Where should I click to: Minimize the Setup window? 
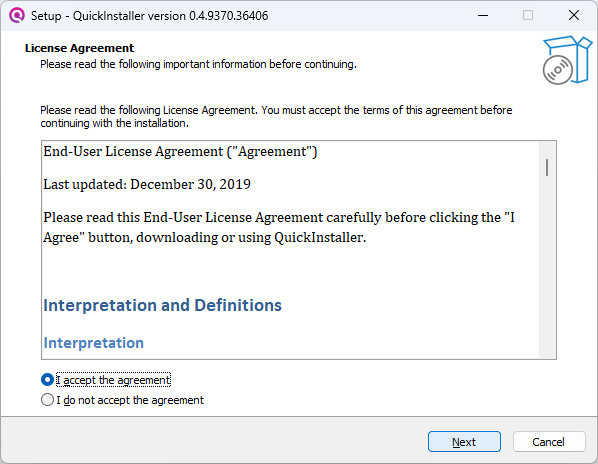[x=483, y=16]
